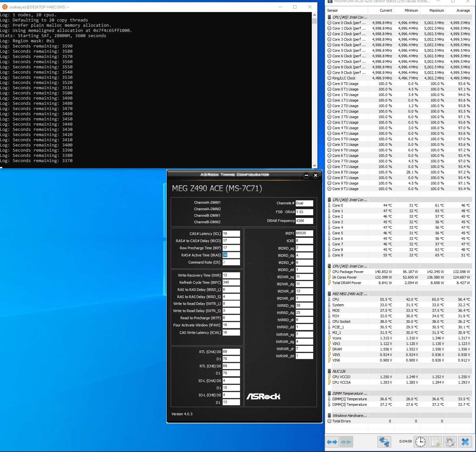The image size is (476, 452).
Task: Click the Write Recovery Time (tWR) field
Action: coord(231,275)
